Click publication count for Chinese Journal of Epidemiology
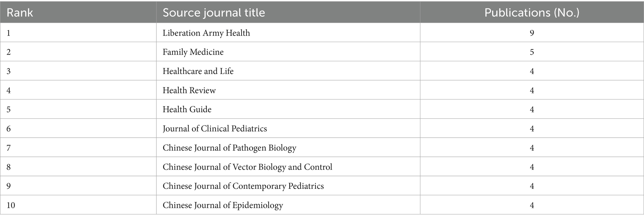Image resolution: width=644 pixels, height=220 pixels. [532, 205]
